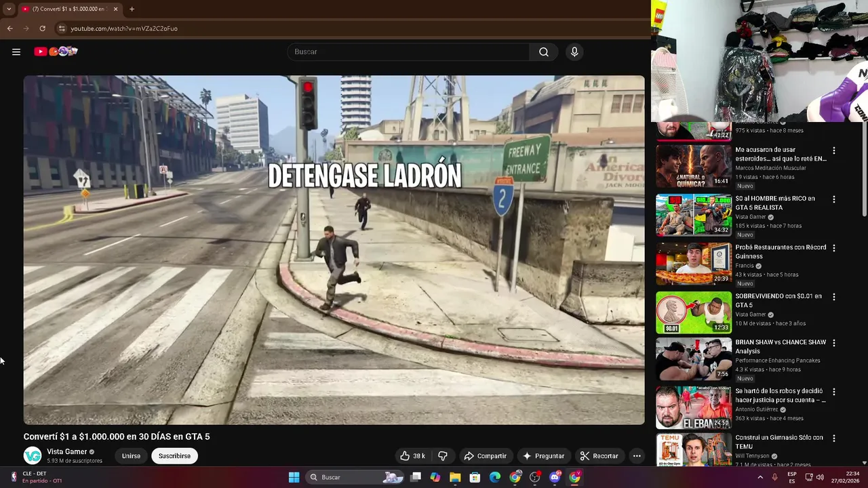Viewport: 868px width, 488px height.
Task: Click the system tray microphone icon
Action: 775,477
